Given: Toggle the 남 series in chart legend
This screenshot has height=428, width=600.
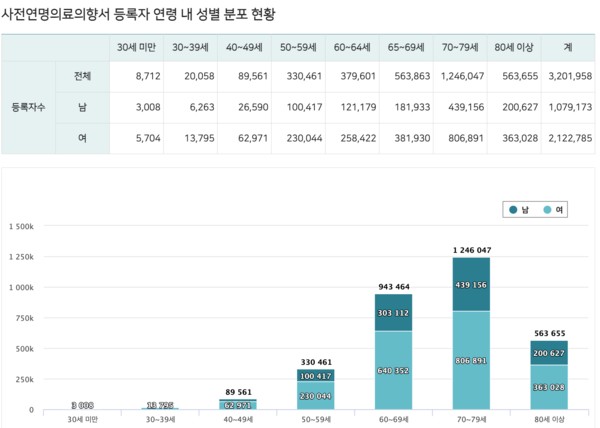Looking at the screenshot, I should point(519,210).
